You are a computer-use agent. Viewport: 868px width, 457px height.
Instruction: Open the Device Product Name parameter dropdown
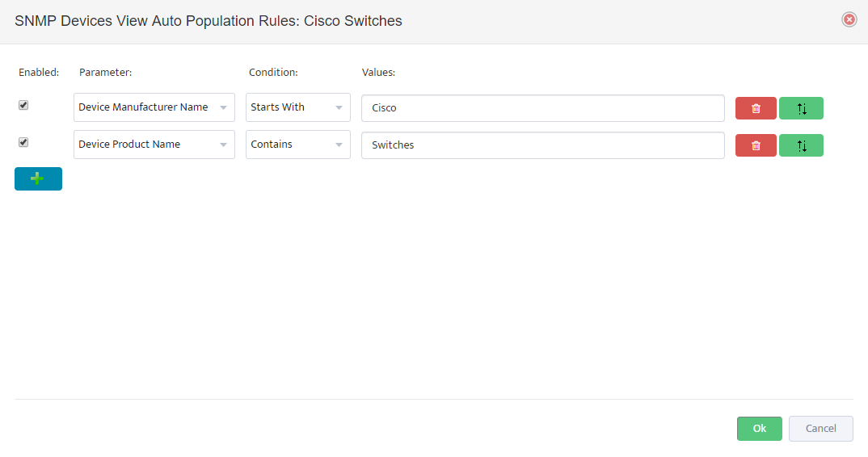(154, 145)
